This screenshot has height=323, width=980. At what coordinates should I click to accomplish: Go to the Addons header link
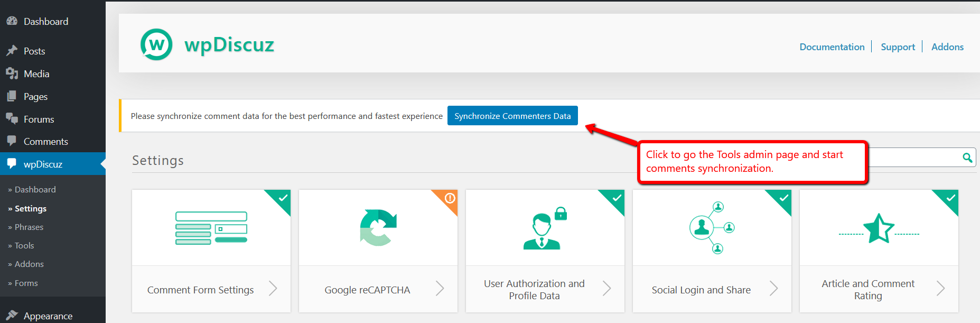947,47
